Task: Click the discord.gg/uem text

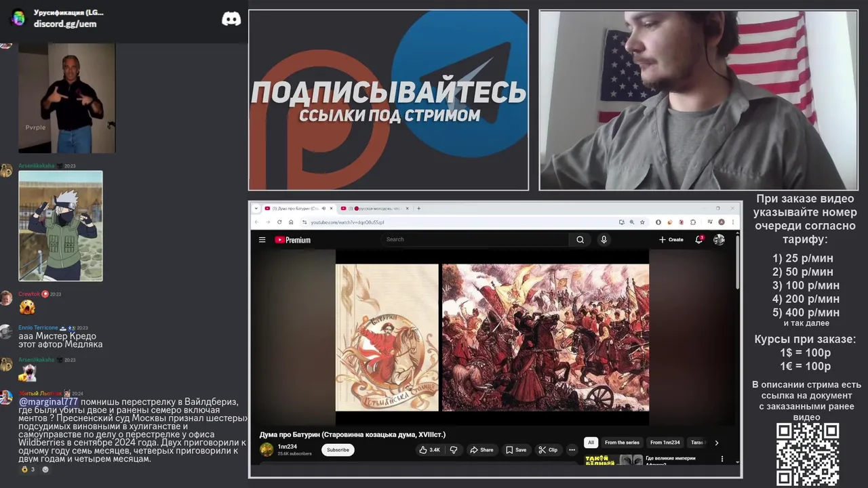Action: 65,24
